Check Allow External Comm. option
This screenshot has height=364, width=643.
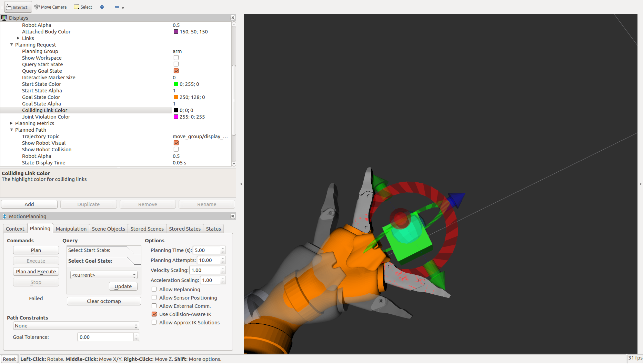click(x=154, y=306)
